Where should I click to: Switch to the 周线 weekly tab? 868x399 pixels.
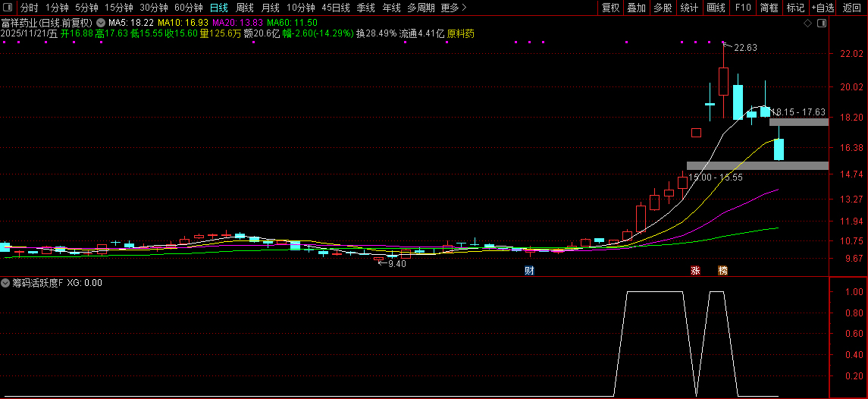point(244,8)
